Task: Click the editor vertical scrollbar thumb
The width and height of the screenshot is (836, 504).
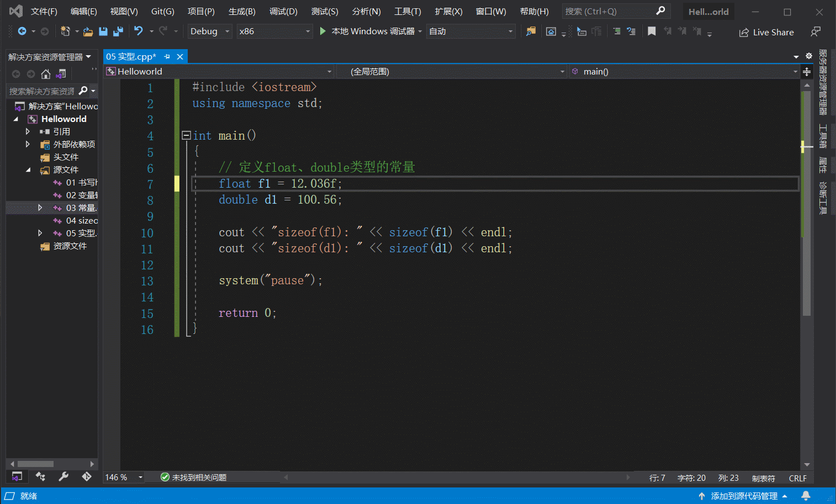Action: click(x=807, y=203)
